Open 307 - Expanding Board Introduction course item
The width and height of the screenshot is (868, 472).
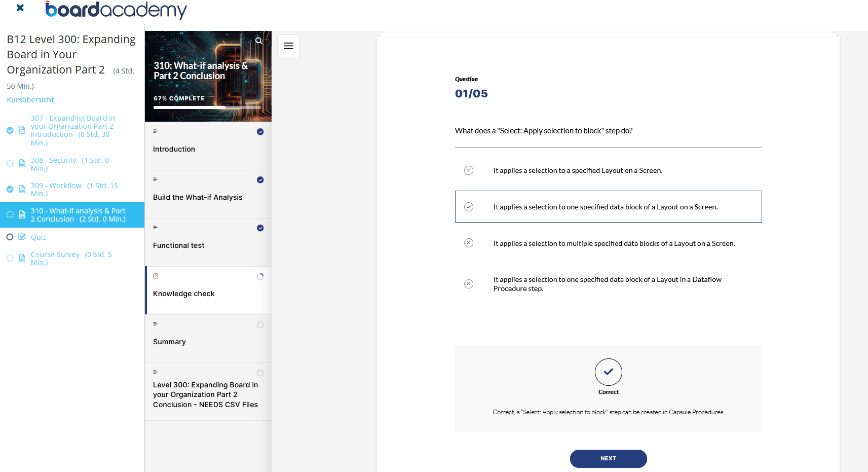point(72,130)
